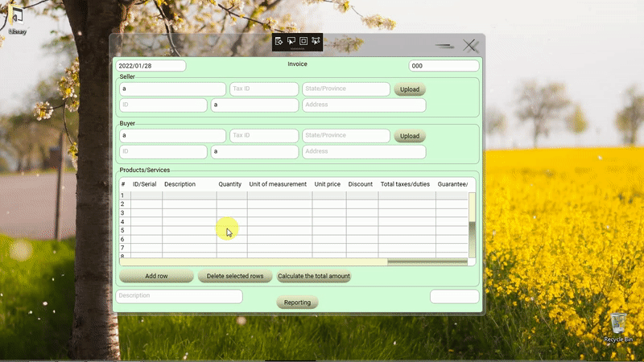Minimize the invoice window
The image size is (644, 362).
[x=445, y=46]
